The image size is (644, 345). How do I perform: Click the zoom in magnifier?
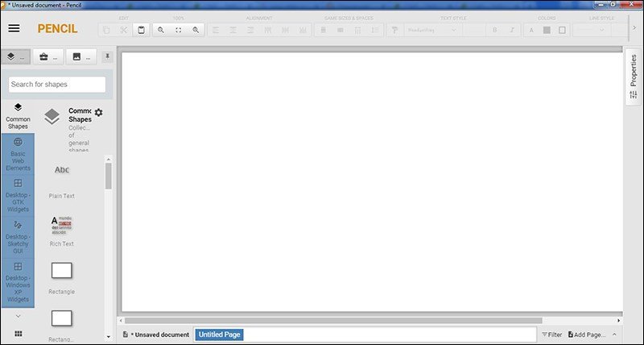point(196,30)
